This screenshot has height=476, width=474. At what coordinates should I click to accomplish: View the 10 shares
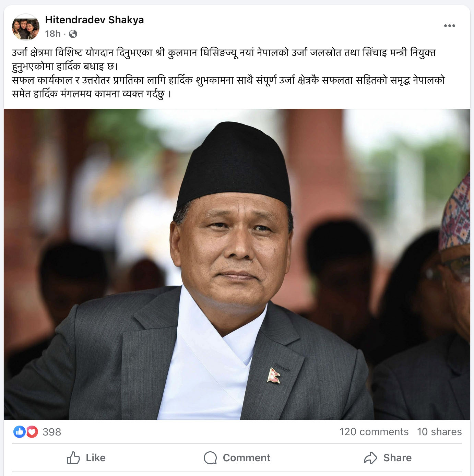[x=439, y=432]
